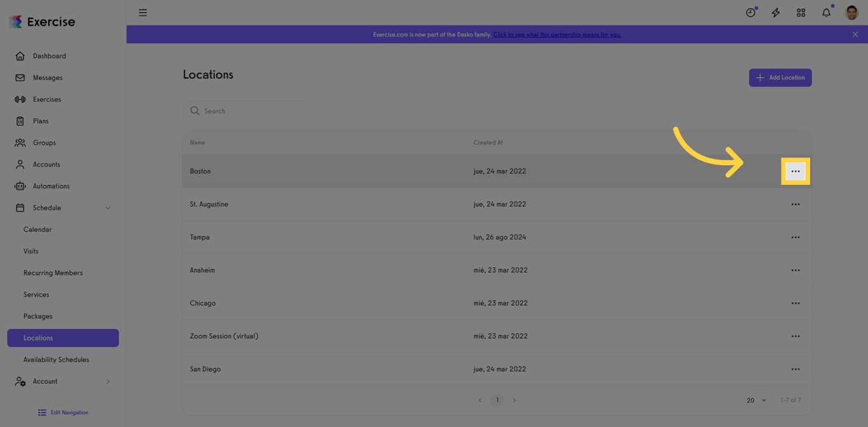
Task: Open actions menu for the Tampa location
Action: point(796,237)
